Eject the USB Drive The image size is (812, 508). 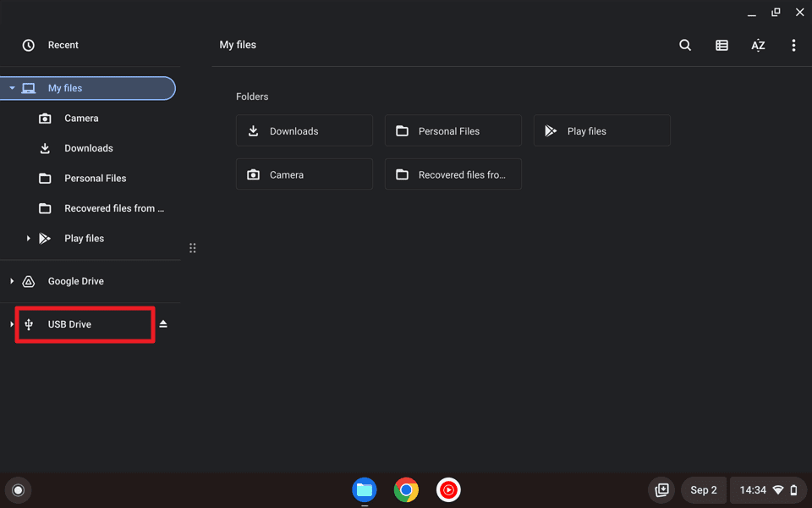click(x=163, y=323)
